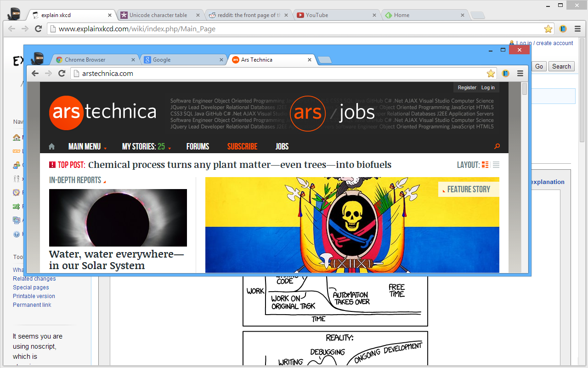Close the YouTube tab

(x=374, y=15)
